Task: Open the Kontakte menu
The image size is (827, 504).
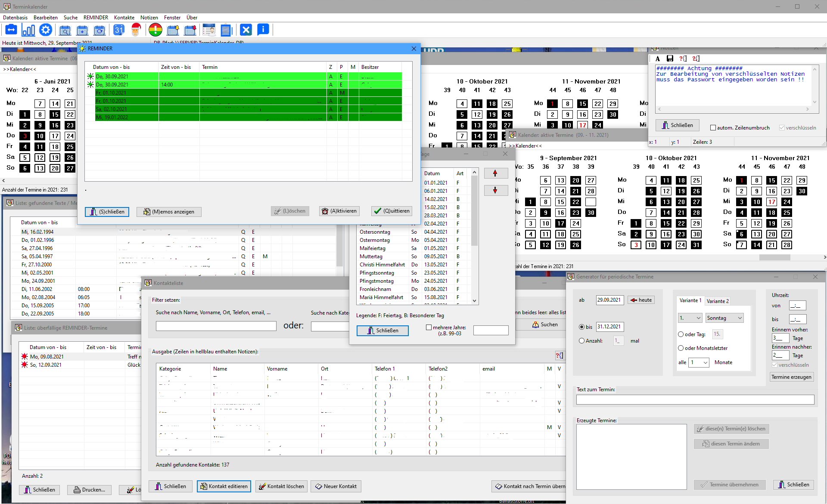Action: [124, 18]
